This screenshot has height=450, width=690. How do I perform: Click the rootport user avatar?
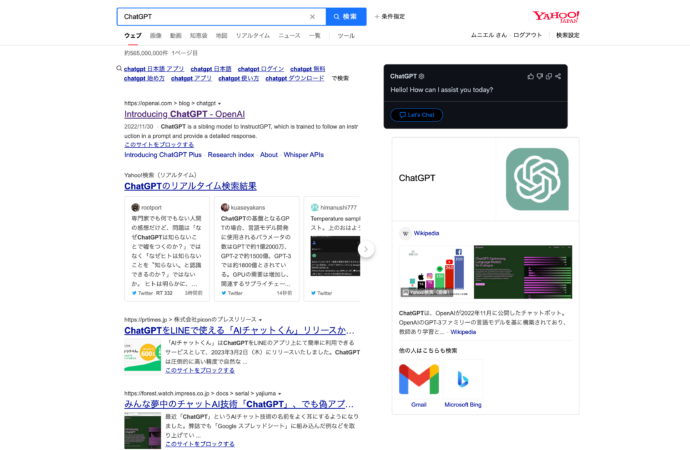[136, 208]
